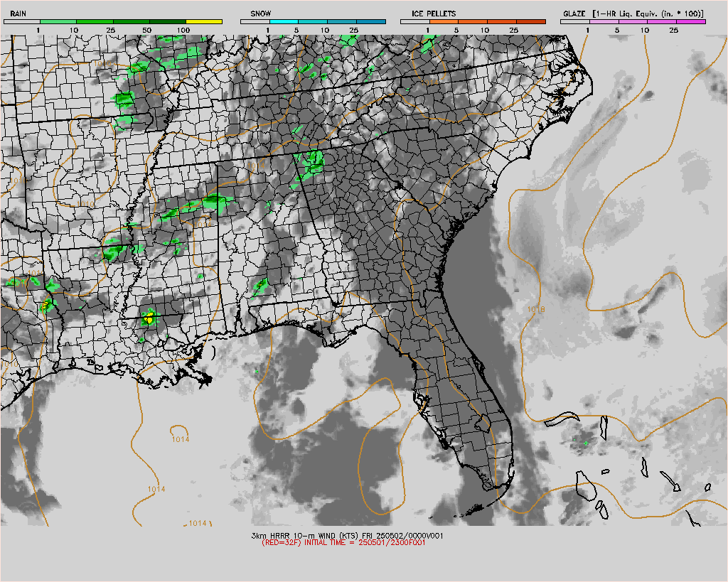Select the lightest green rain scale segment
Image resolution: width=728 pixels, height=582 pixels.
(58, 22)
